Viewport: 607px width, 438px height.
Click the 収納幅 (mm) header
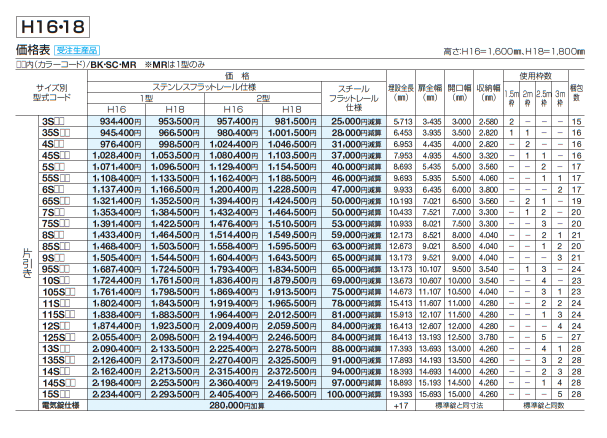coord(489,93)
